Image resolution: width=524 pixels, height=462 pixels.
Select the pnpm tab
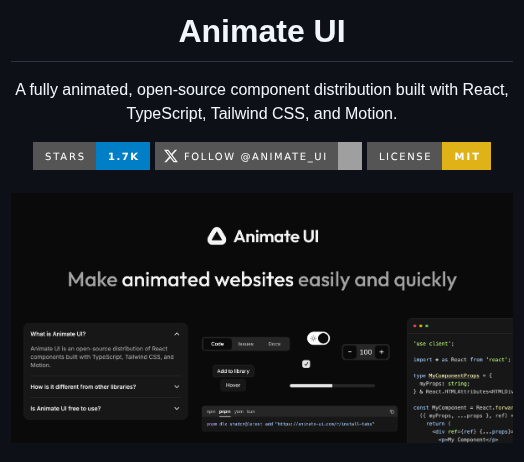225,412
